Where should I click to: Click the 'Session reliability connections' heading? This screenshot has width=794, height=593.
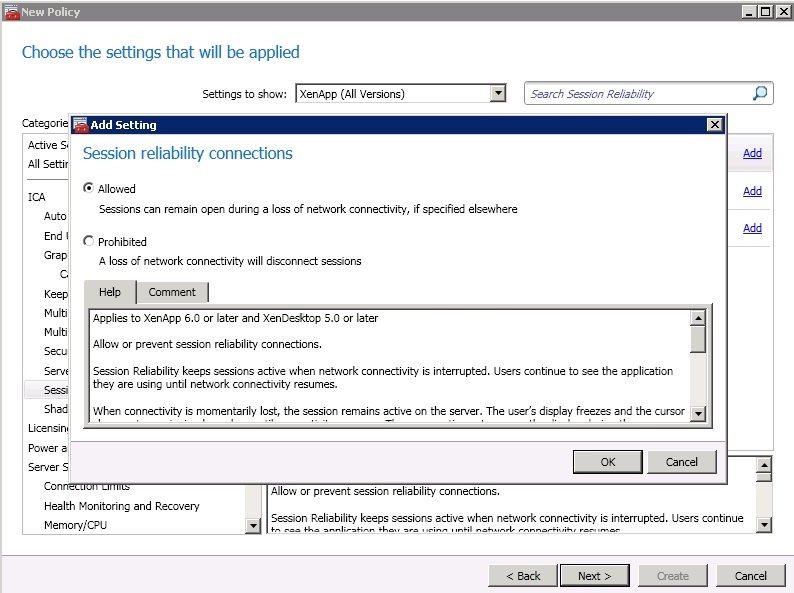(x=187, y=153)
